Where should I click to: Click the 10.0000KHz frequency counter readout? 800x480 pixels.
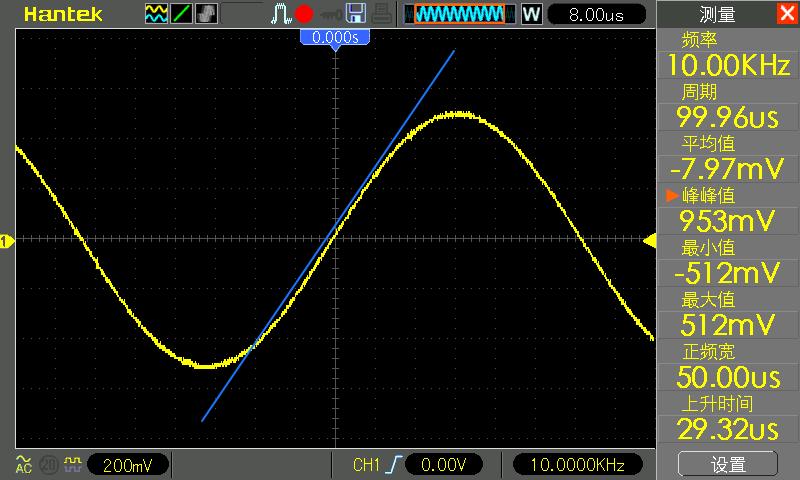578,465
